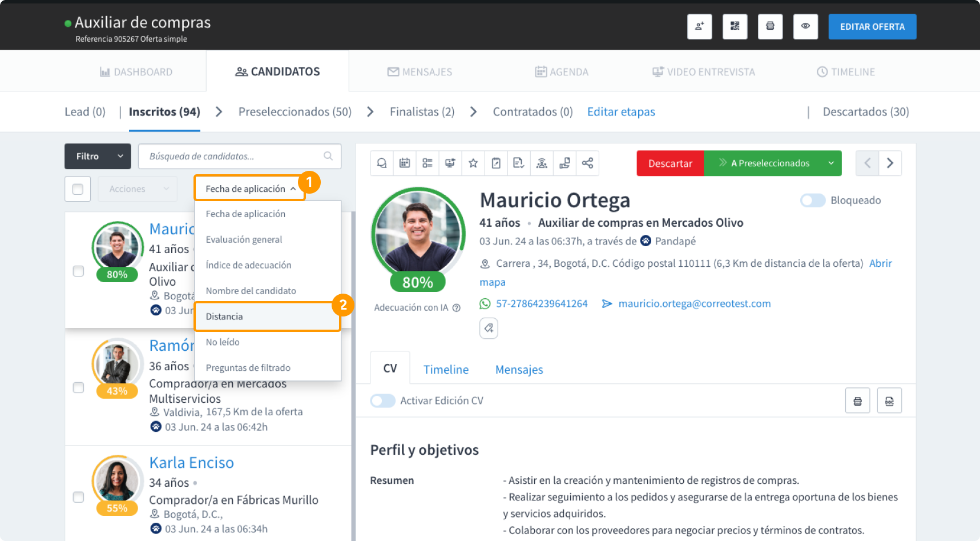Click the 80% adequacy ring on Mauricio's photo
The height and width of the screenshot is (541, 980).
point(418,281)
